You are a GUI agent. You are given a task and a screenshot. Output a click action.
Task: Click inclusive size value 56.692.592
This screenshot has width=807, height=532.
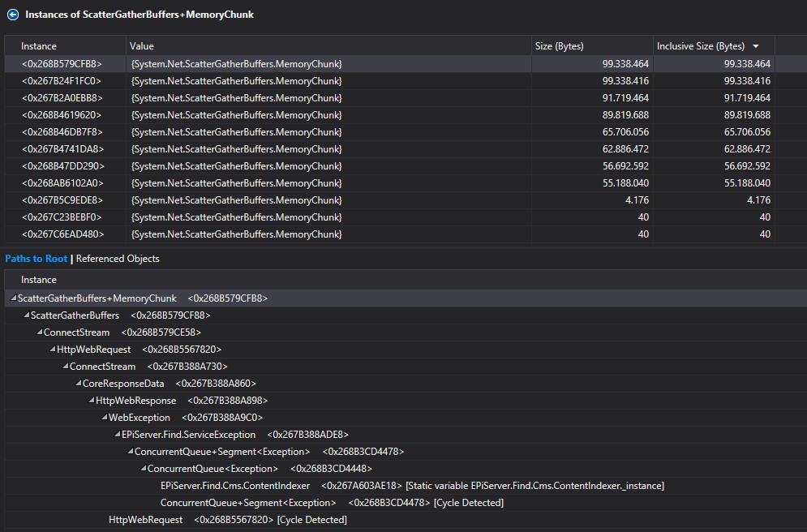(x=747, y=165)
